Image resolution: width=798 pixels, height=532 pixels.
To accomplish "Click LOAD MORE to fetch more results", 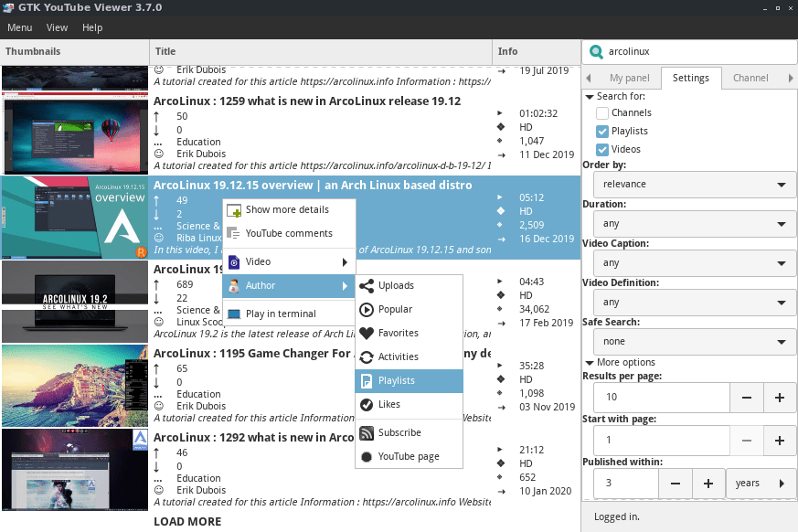I will coord(187,521).
